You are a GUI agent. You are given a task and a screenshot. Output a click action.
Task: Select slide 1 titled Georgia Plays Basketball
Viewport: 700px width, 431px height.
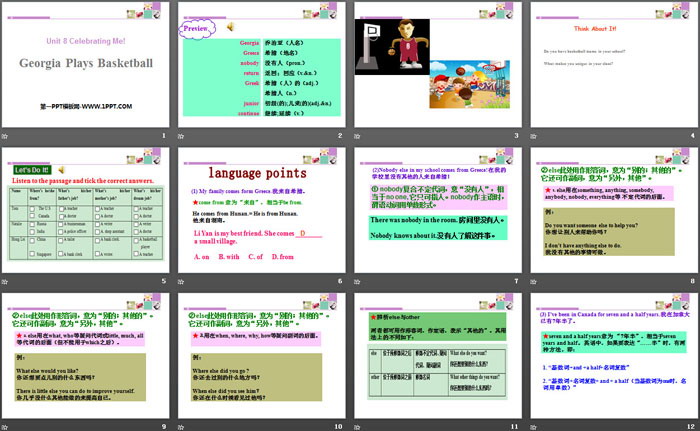click(x=86, y=65)
